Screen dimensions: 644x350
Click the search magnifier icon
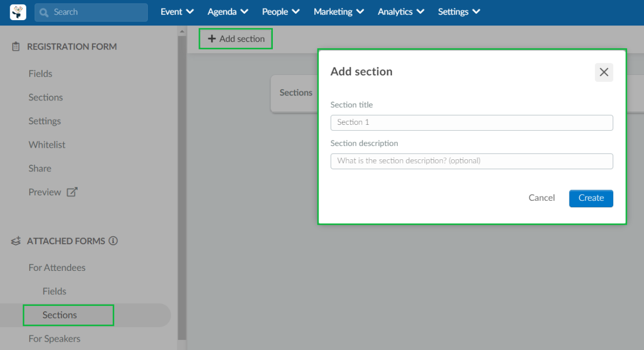coord(44,12)
